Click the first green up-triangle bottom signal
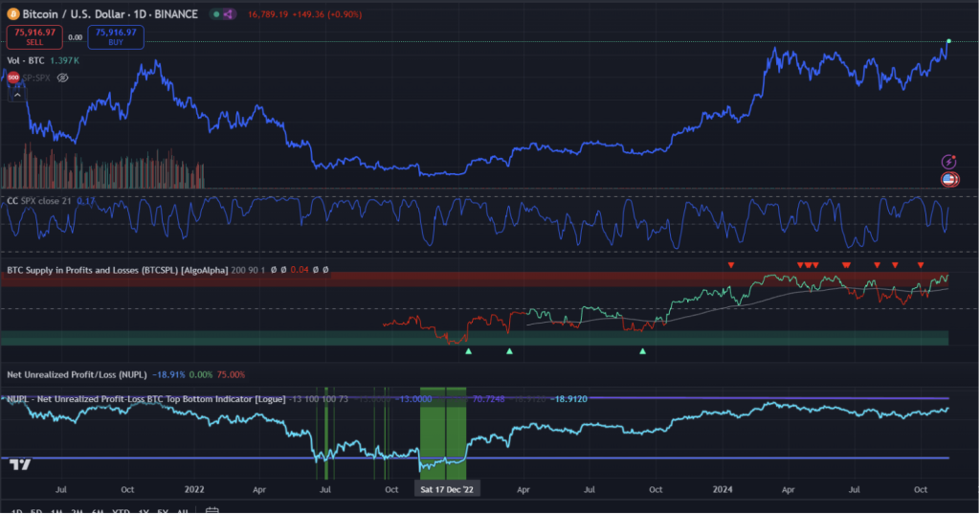980x515 pixels. 468,351
